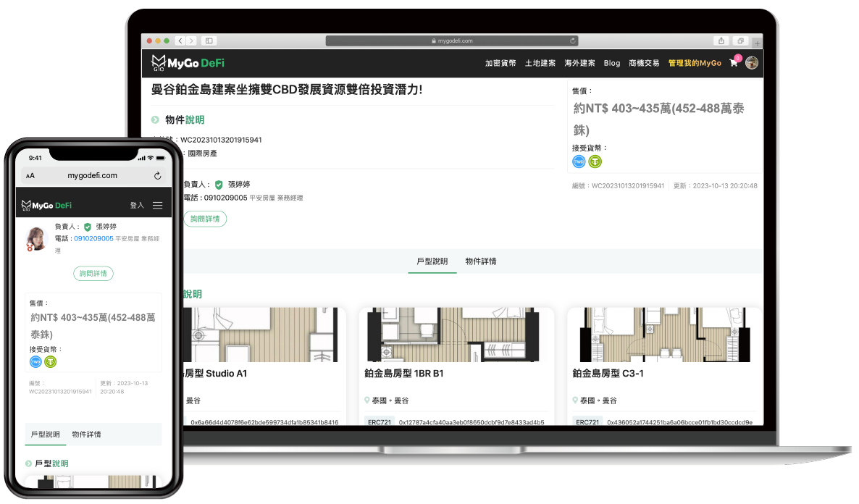The height and width of the screenshot is (504, 859).
Task: Open the shopping cart icon in navbar
Action: 734,63
